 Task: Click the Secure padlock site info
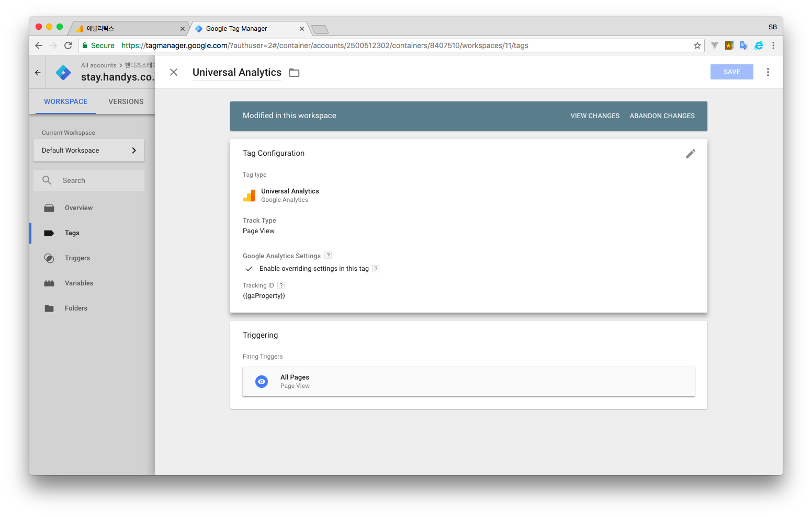(98, 45)
